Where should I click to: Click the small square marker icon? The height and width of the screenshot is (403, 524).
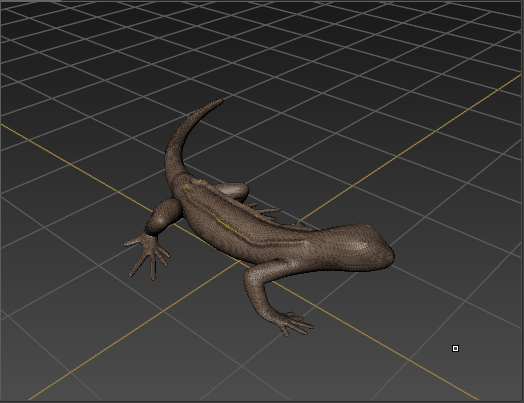click(x=455, y=349)
